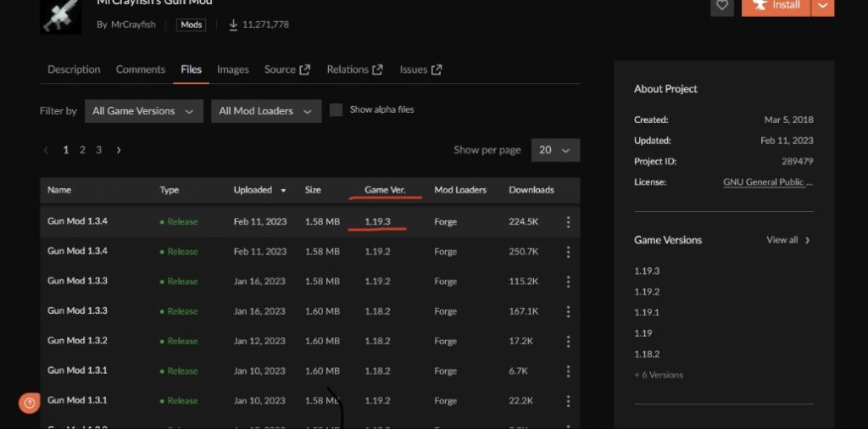Select the Files tab
The image size is (868, 429).
(191, 70)
